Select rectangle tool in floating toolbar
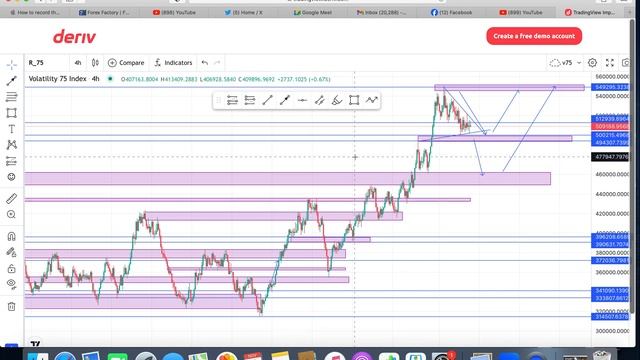Viewport: 640px width, 360px height. pyautogui.click(x=354, y=100)
